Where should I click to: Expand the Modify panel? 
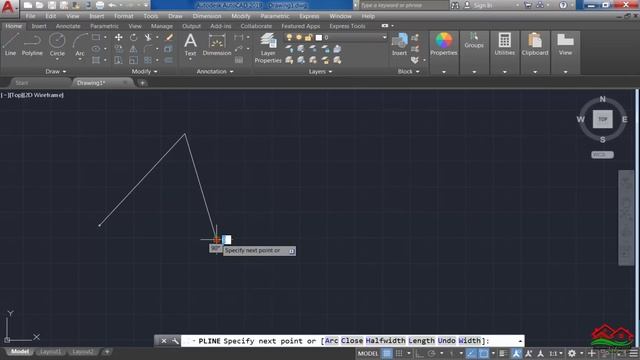click(x=144, y=71)
